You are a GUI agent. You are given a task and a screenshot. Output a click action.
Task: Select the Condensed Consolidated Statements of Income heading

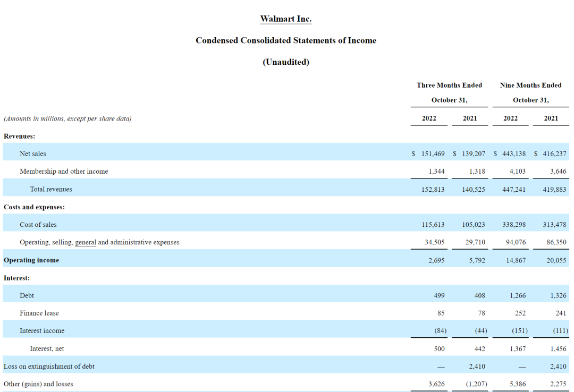(x=285, y=40)
